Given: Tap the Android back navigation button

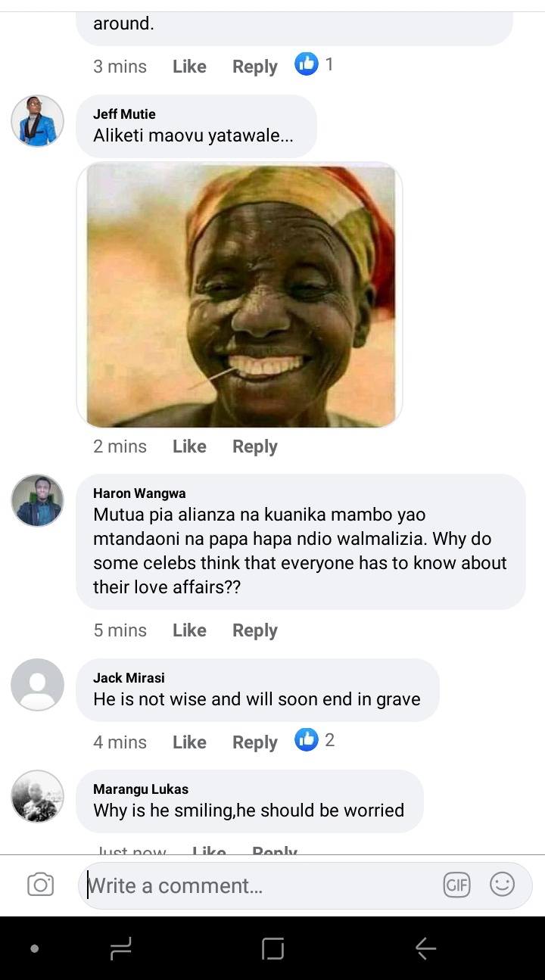Looking at the screenshot, I should click(425, 948).
